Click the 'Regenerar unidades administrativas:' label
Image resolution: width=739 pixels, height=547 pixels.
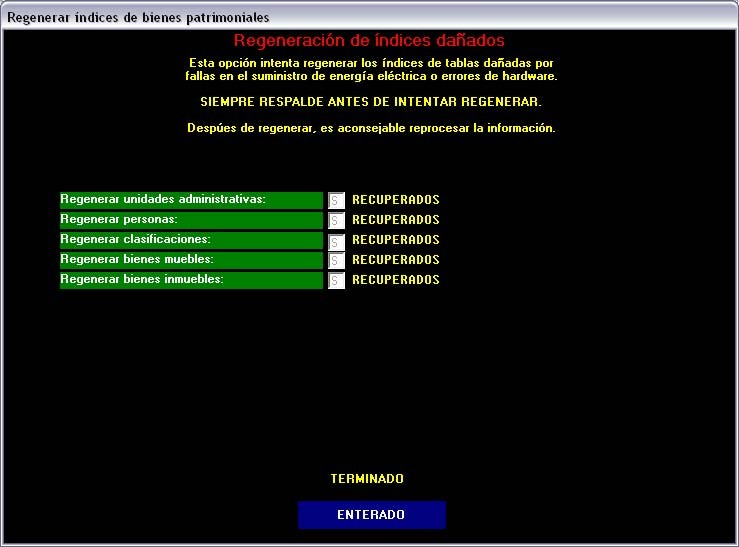(x=191, y=200)
